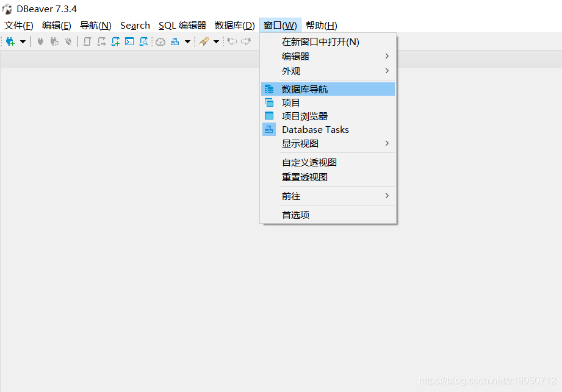562x392 pixels.
Task: Select 项目浏览器 menu entry
Action: pos(328,116)
